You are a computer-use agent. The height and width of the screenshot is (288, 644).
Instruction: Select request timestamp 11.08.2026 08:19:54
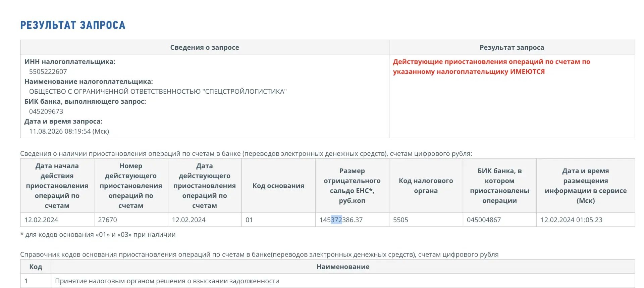pyautogui.click(x=69, y=131)
